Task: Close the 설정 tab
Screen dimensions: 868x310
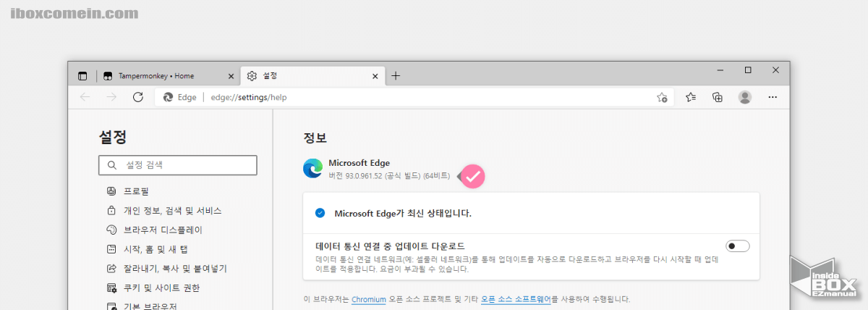Action: pyautogui.click(x=375, y=75)
